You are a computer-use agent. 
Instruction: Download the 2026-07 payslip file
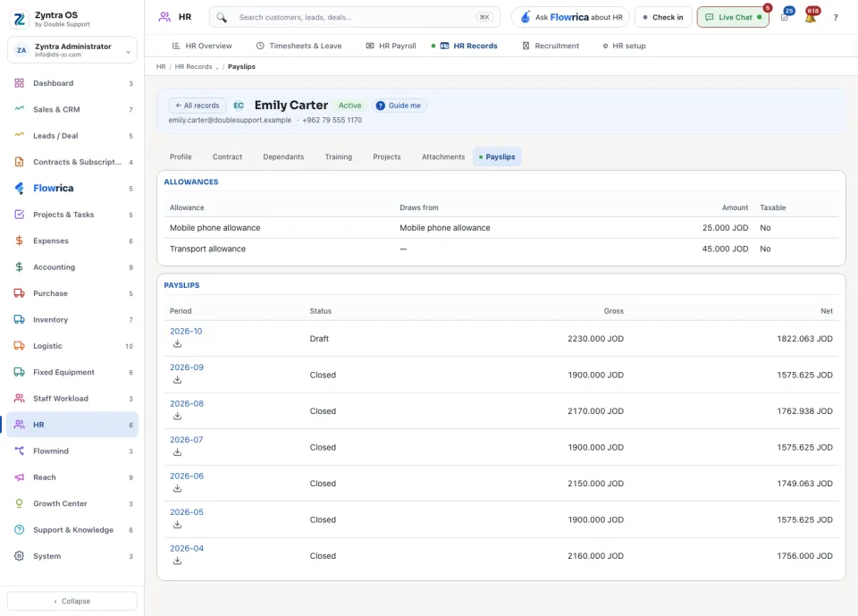tap(177, 452)
